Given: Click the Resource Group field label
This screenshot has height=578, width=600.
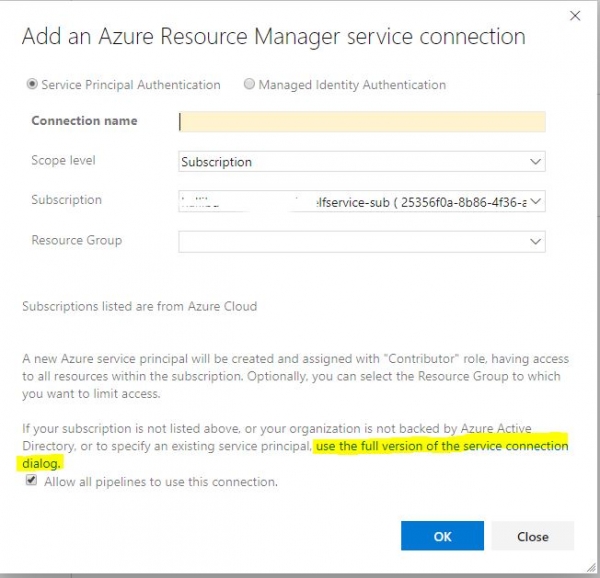Looking at the screenshot, I should [x=76, y=240].
